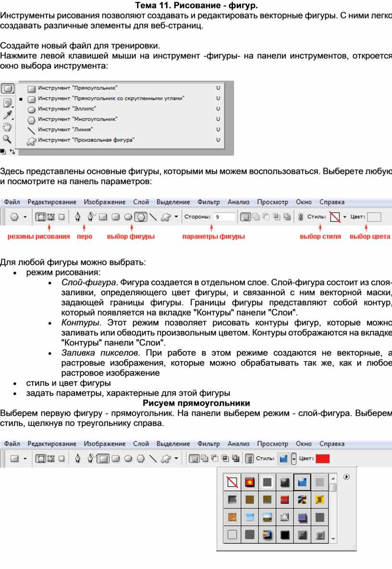Select the shape tool button in the toolbox
The height and width of the screenshot is (569, 392).
pos(7,88)
